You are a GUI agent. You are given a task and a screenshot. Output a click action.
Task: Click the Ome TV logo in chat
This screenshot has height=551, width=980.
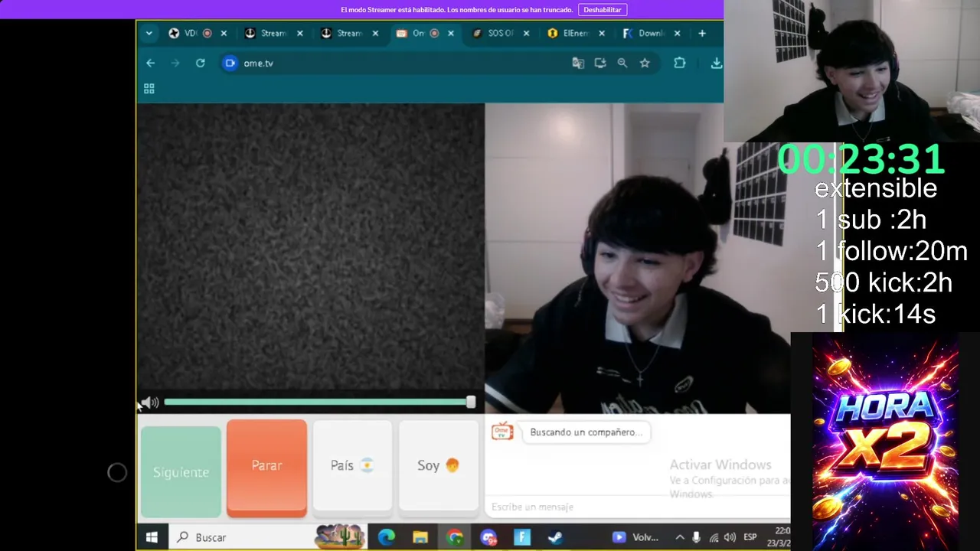[x=502, y=432]
